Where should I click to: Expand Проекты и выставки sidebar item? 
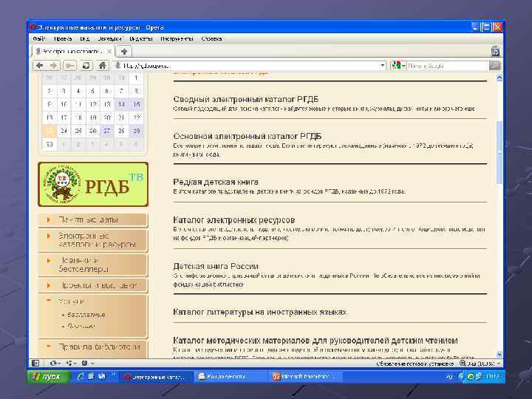pyautogui.click(x=49, y=285)
